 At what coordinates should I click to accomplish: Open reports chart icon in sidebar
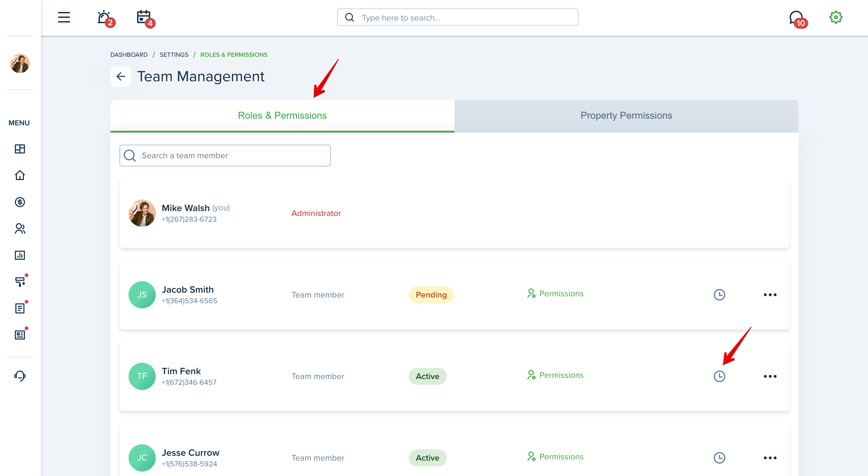(20, 255)
